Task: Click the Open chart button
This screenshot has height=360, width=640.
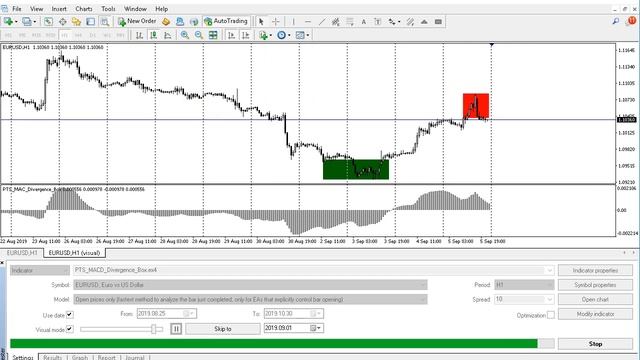Action: 595,300
